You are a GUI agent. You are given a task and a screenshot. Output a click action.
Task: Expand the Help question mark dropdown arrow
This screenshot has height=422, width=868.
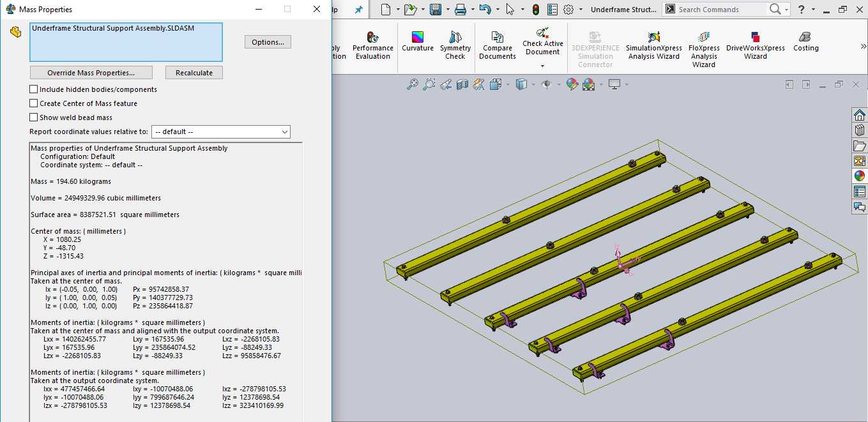coord(813,10)
